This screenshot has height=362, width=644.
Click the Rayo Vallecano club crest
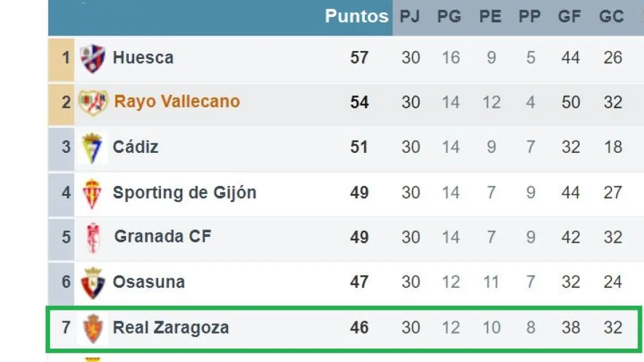pos(93,102)
